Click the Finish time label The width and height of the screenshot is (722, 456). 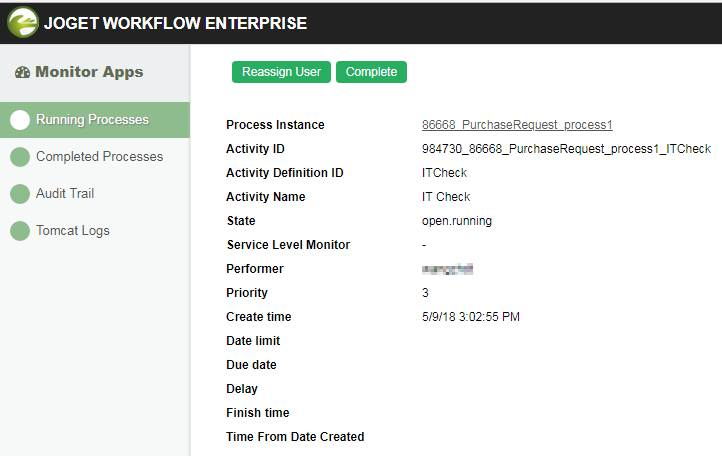[x=258, y=413]
